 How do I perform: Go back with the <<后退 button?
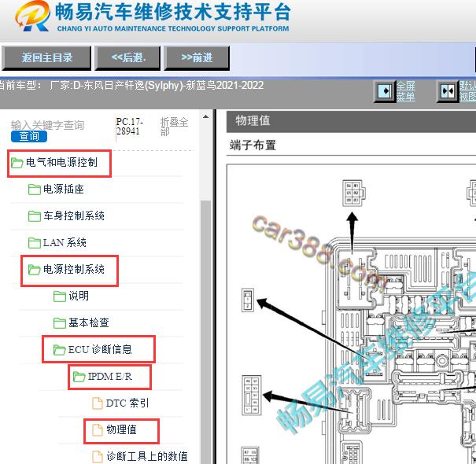(127, 57)
